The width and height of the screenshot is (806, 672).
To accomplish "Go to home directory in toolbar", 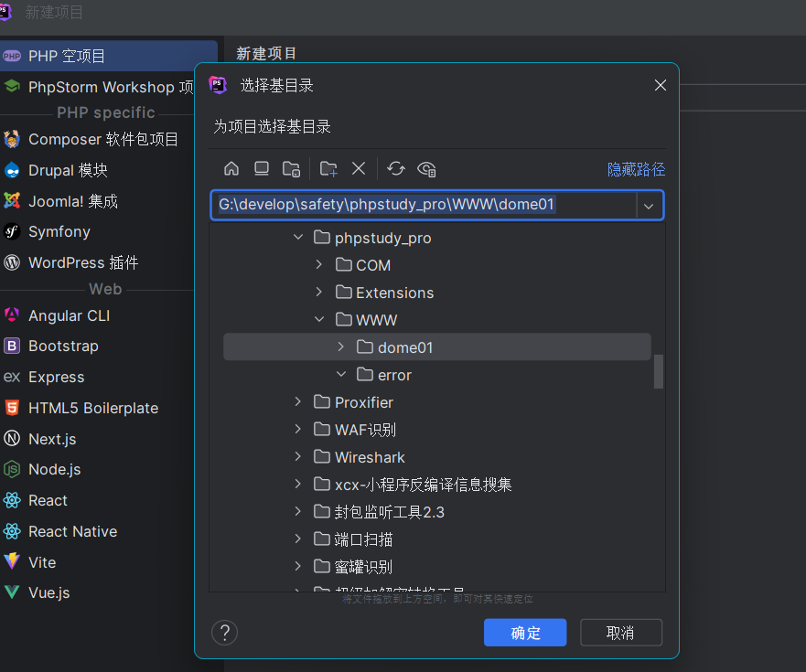I will [231, 168].
